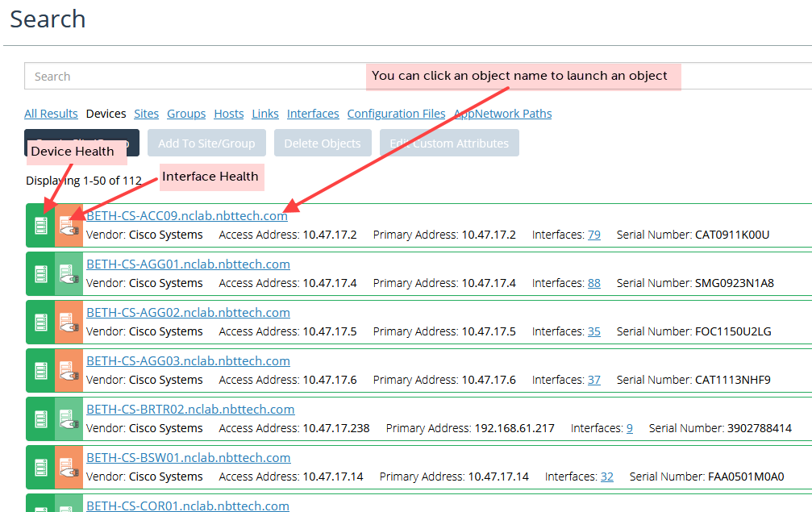Switch to the All Results tab
Screen dimensions: 812x512
pos(51,114)
